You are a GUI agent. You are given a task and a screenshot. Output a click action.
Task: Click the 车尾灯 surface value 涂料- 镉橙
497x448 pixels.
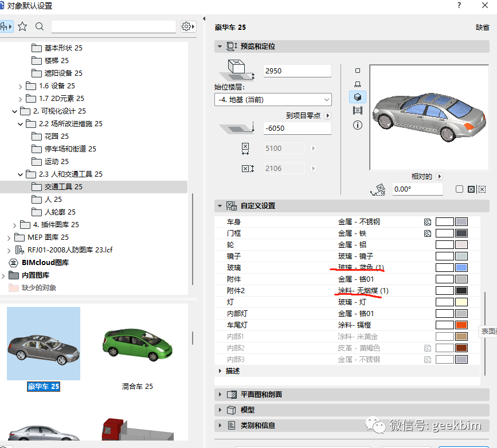354,325
